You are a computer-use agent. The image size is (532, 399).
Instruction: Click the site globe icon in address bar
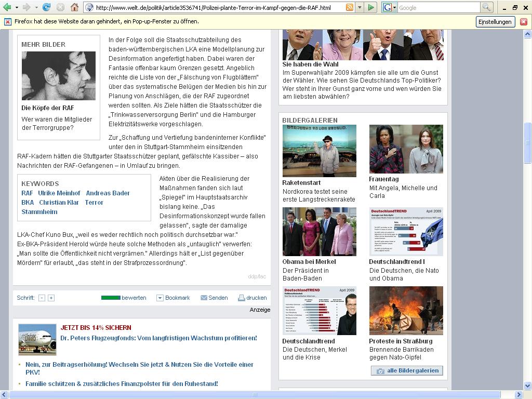(x=89, y=7)
